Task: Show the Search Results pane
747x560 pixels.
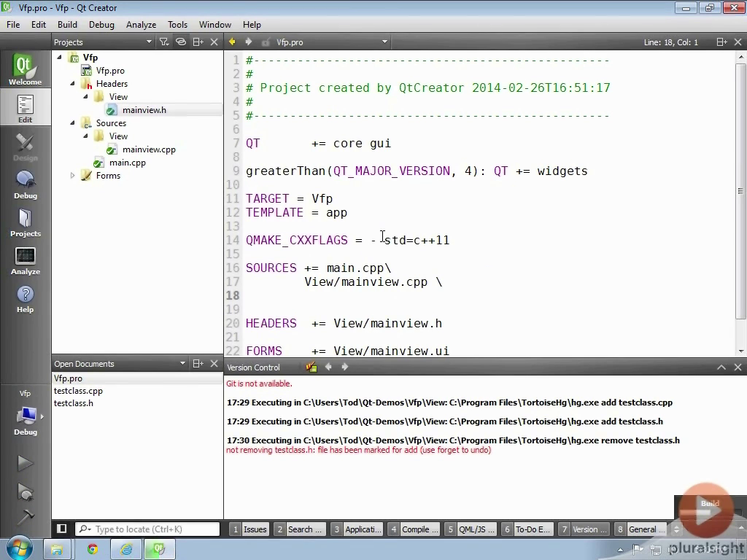Action: click(300, 529)
